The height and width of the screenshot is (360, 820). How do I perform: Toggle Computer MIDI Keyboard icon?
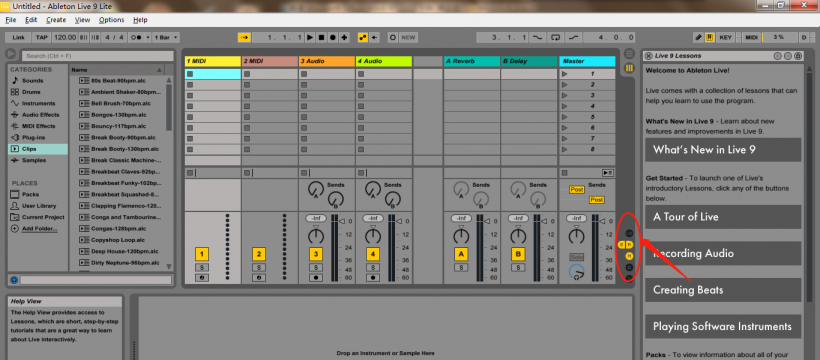coord(710,38)
